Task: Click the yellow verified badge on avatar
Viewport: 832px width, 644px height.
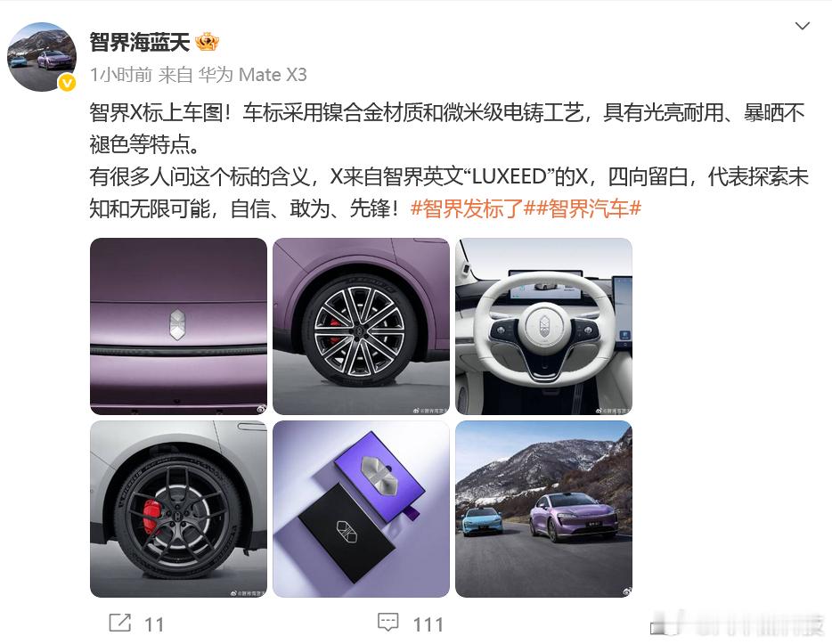Action: [67, 83]
